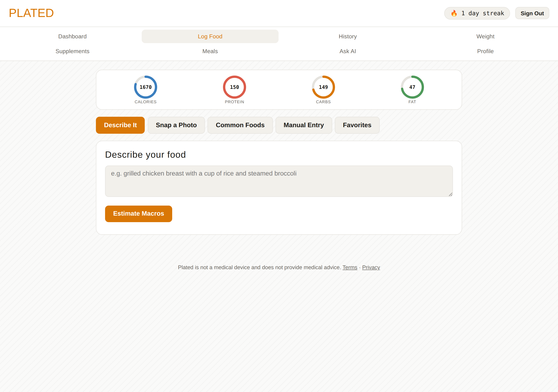Open the 1 day streak badge
This screenshot has height=392, width=558.
(477, 13)
